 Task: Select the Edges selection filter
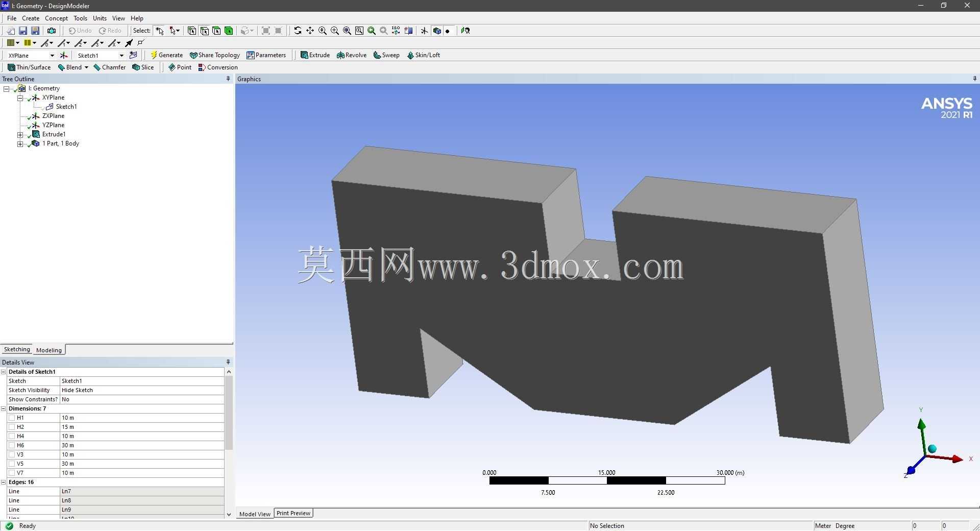click(204, 31)
